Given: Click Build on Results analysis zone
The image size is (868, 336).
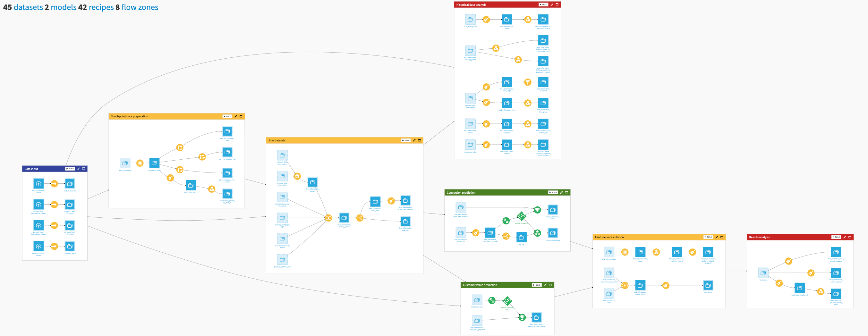Looking at the screenshot, I should click(836, 237).
